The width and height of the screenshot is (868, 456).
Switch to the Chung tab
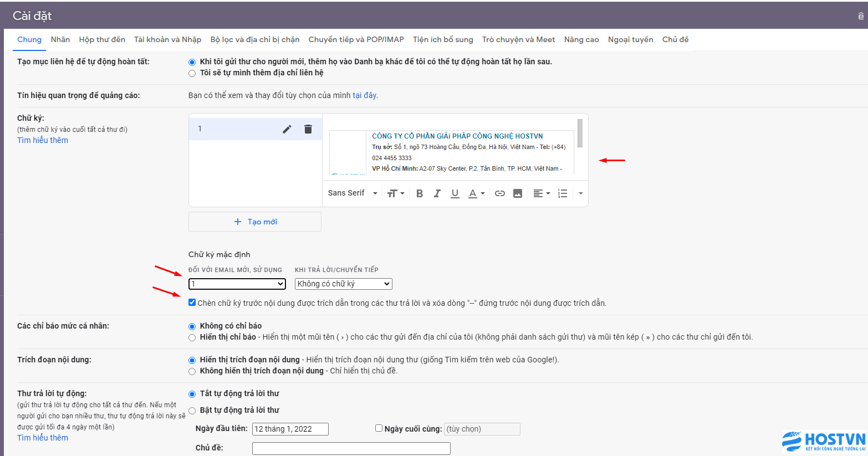[29, 39]
